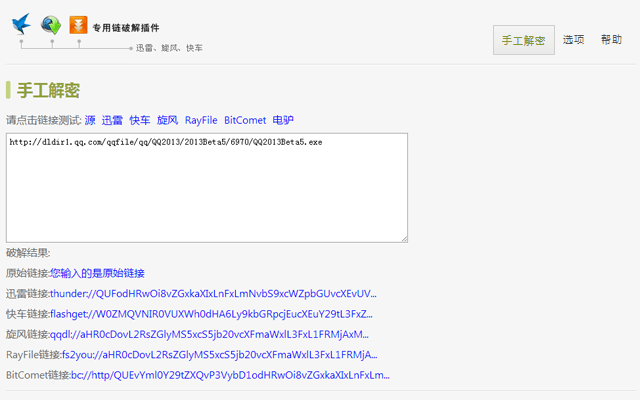
Task: Click the 破解结果: label
Action: 28,253
